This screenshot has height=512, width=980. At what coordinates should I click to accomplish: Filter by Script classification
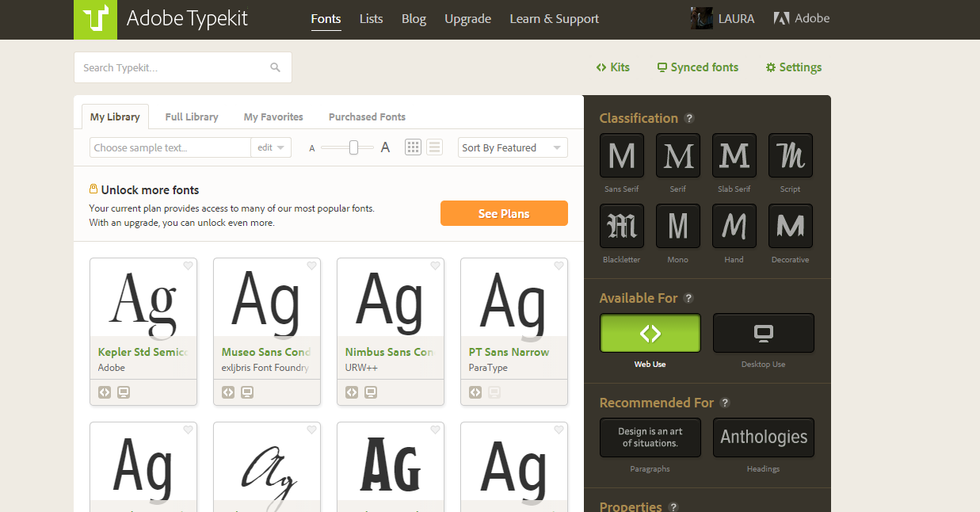[791, 155]
